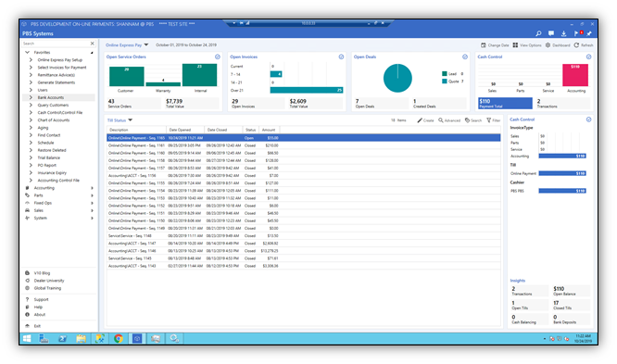
Task: Expand the Parts module menu
Action: 92,195
